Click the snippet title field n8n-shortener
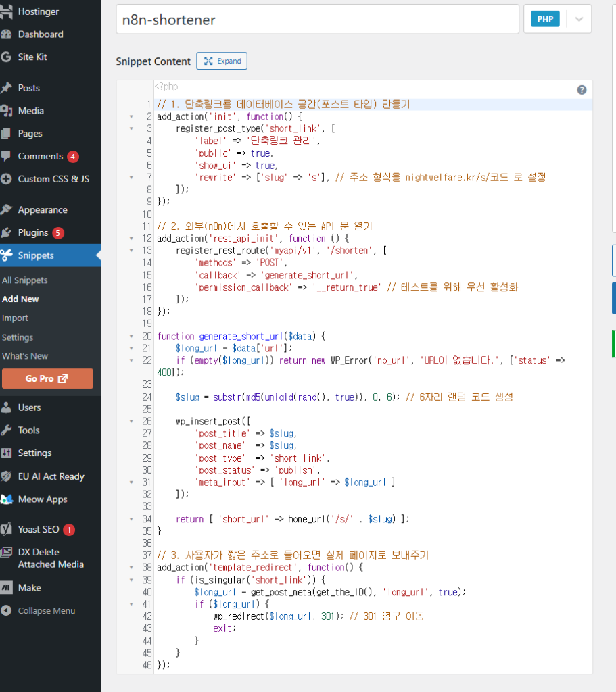This screenshot has width=616, height=692. (x=317, y=20)
